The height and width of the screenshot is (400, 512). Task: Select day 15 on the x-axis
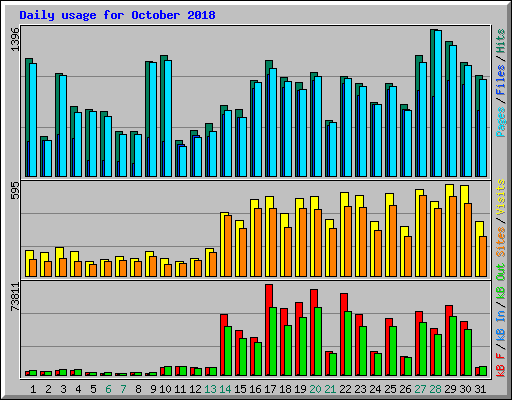tap(240, 389)
